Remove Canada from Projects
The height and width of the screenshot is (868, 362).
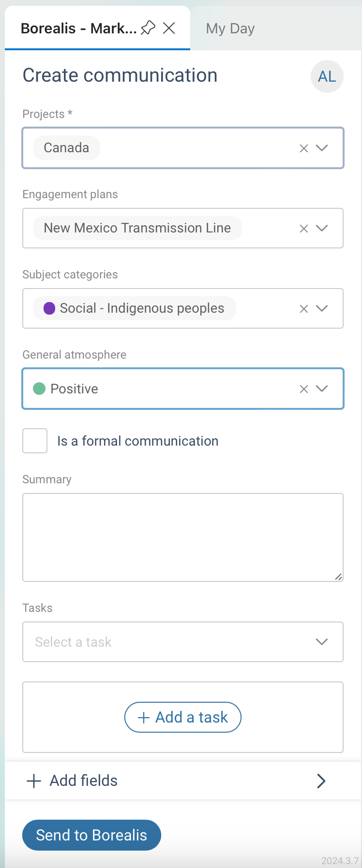(x=303, y=148)
